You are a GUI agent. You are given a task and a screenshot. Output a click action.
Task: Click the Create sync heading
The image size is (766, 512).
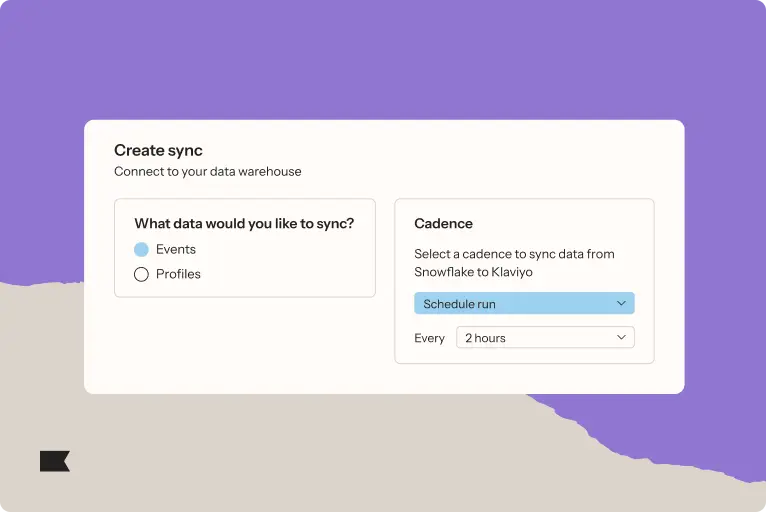point(158,151)
